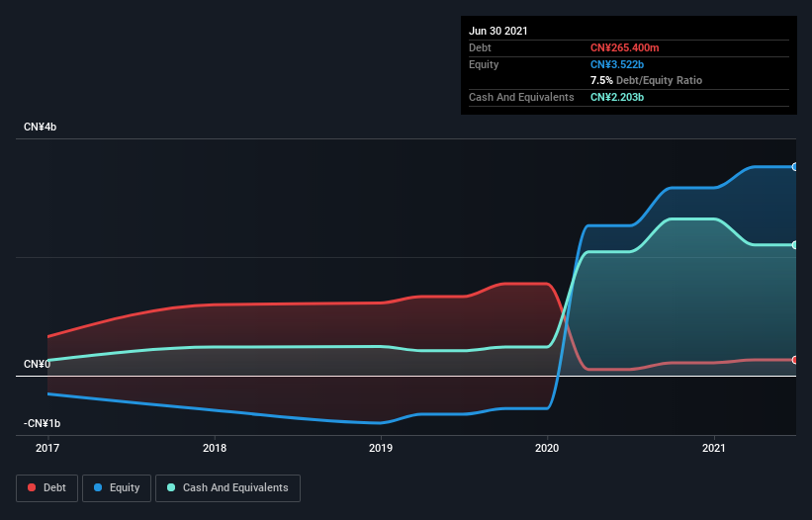Viewport: 812px width, 520px height.
Task: Click the teal Cash And Equivalents legend dot
Action: [171, 487]
